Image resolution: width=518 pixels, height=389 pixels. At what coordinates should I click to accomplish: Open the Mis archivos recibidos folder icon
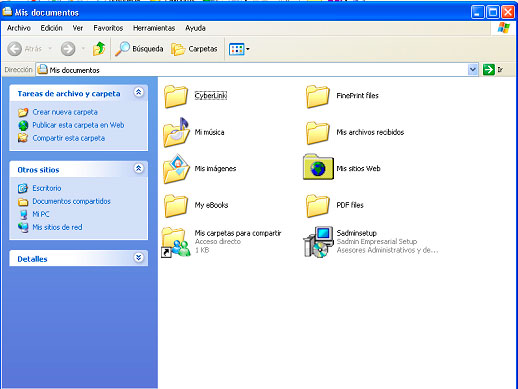coord(318,133)
